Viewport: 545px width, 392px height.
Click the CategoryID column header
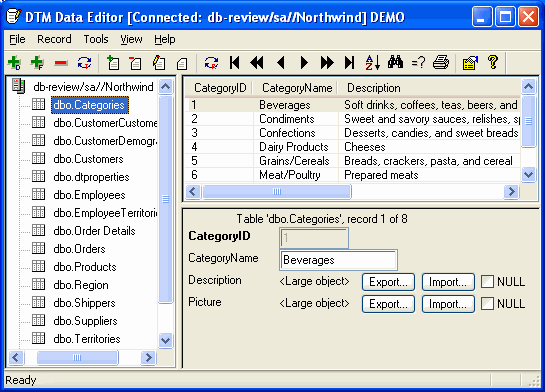click(x=219, y=88)
